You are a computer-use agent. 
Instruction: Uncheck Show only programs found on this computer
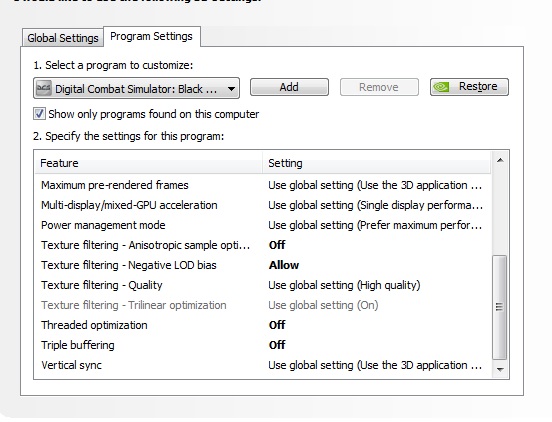click(x=39, y=114)
